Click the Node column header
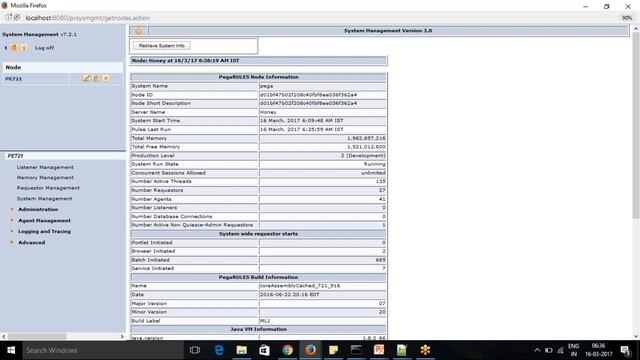Screen dimensions: 640x360 click(13, 67)
